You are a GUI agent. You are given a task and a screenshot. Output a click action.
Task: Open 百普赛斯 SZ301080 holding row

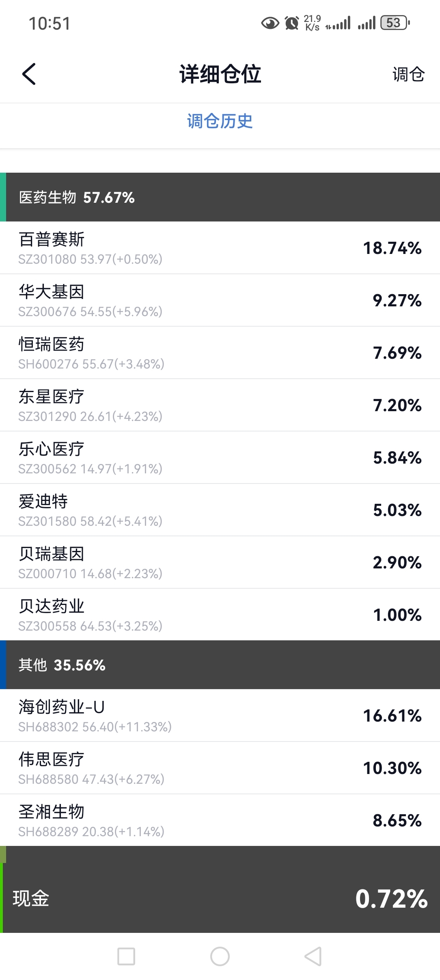[220, 248]
